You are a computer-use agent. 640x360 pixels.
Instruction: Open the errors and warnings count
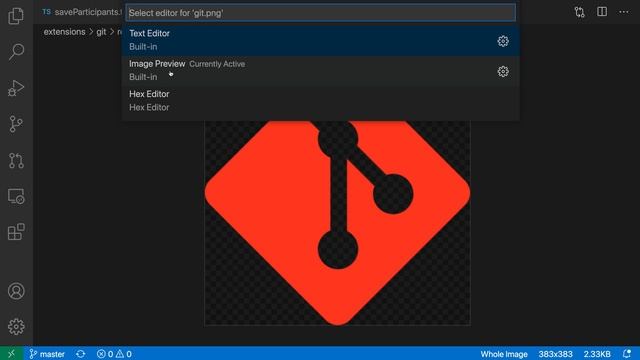click(x=114, y=354)
